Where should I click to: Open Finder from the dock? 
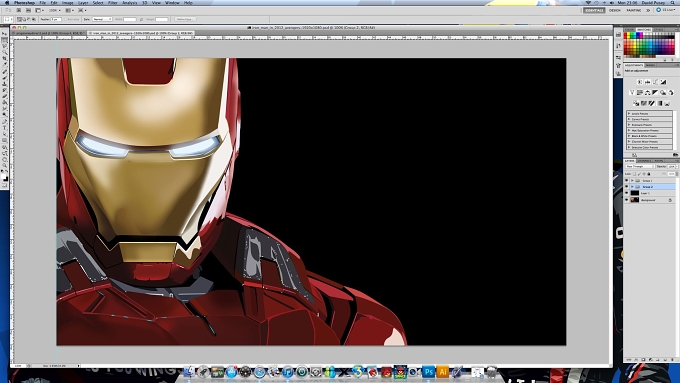(x=190, y=372)
